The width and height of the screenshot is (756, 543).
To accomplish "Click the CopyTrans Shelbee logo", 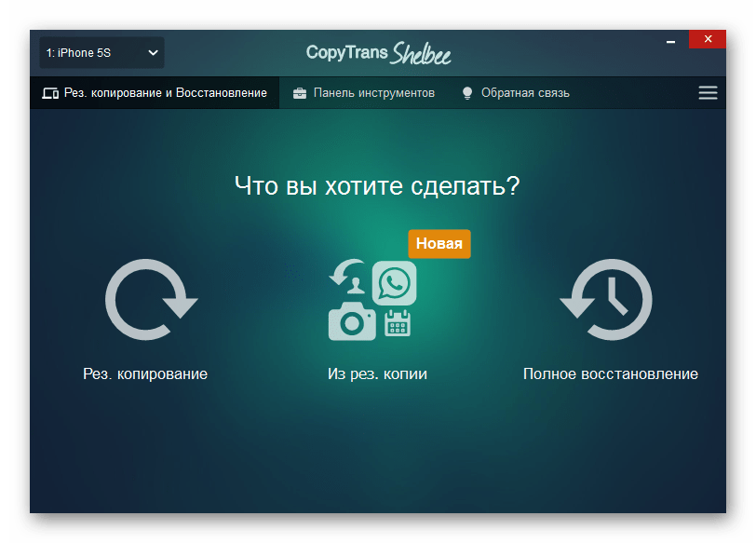I will click(x=378, y=53).
